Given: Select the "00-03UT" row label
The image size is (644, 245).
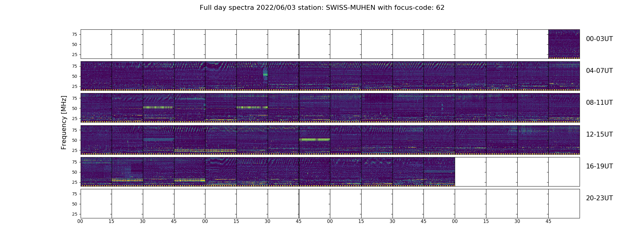Looking at the screenshot, I should click(x=599, y=39).
